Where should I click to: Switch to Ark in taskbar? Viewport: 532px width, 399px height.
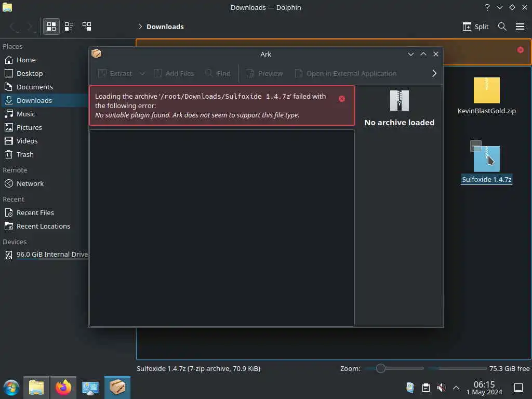point(117,388)
